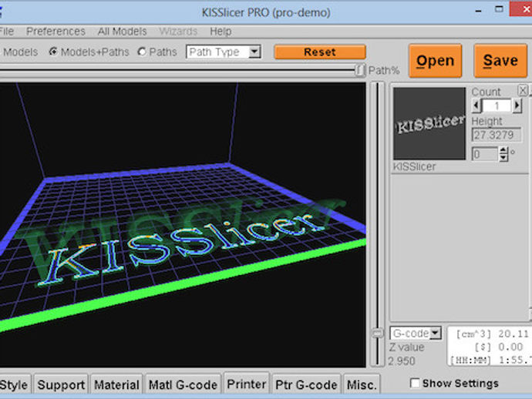Increase rotation angle with up arrow
The width and height of the screenshot is (532, 399).
503,150
